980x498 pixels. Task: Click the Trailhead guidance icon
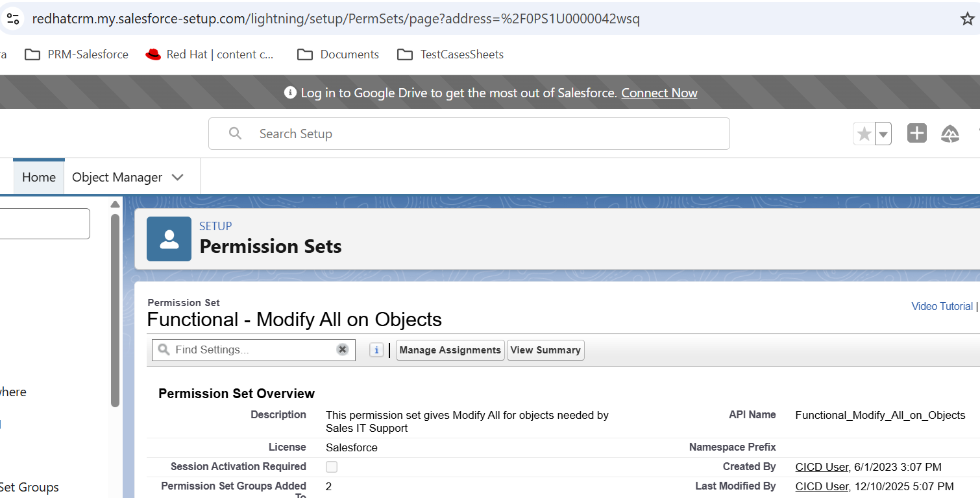tap(950, 134)
